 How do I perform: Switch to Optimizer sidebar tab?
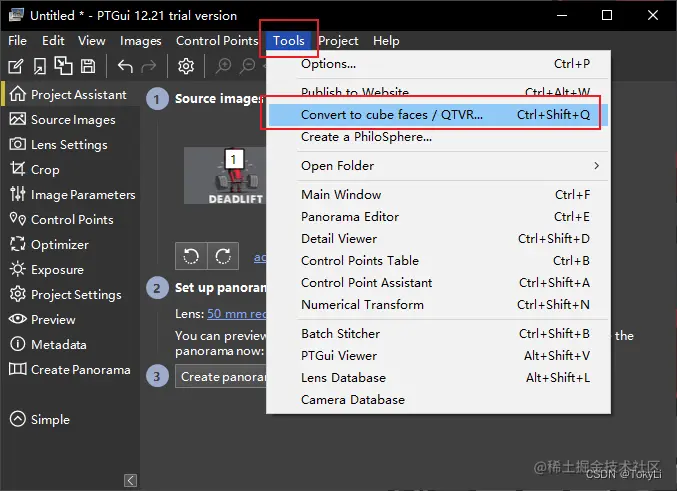coord(70,245)
